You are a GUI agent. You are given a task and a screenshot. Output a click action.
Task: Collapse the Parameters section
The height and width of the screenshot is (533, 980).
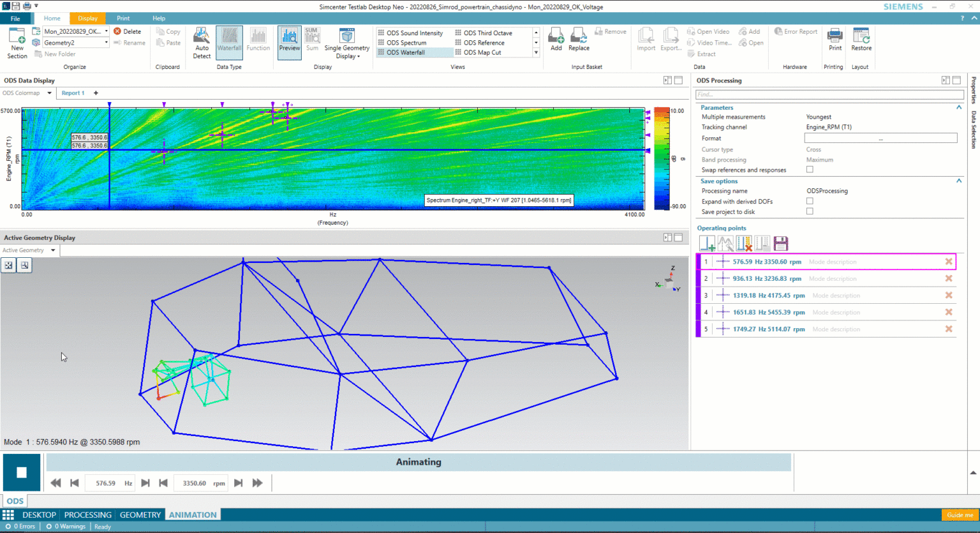(x=959, y=107)
